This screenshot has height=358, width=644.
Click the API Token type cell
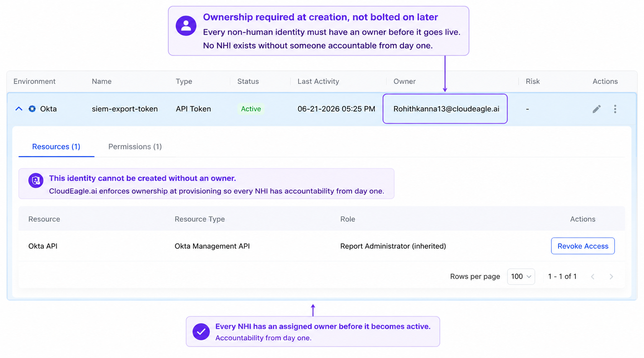pyautogui.click(x=193, y=109)
